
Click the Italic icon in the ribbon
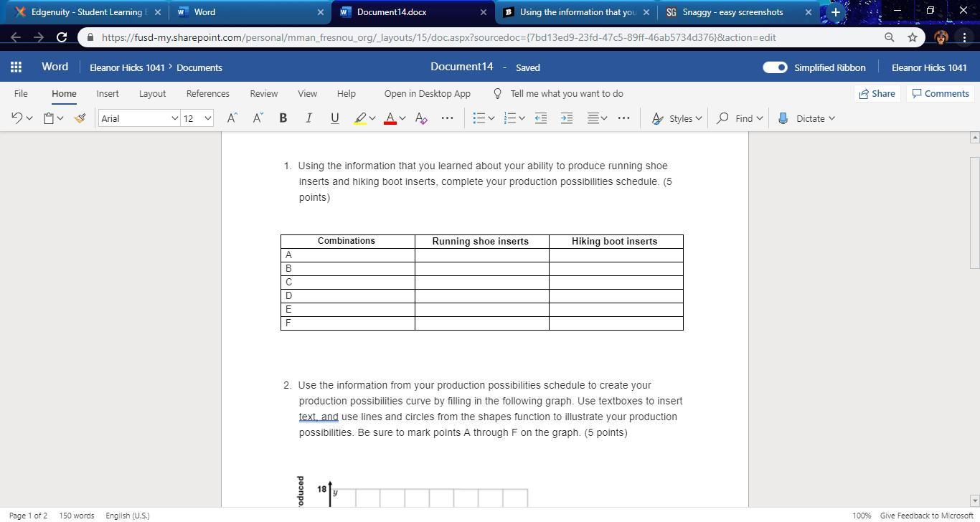308,118
